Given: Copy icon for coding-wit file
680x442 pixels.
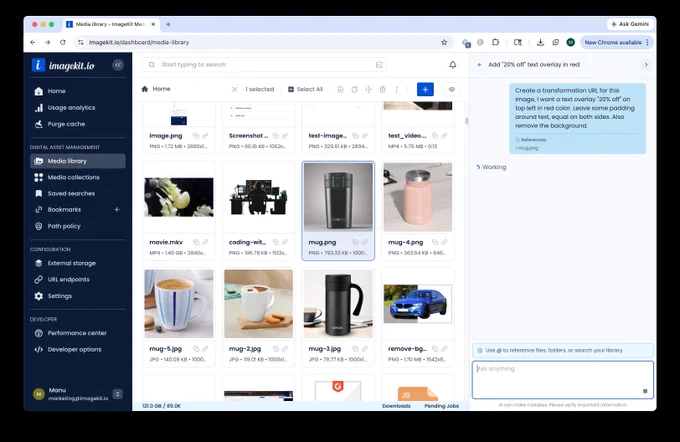Looking at the screenshot, I should click(275, 242).
